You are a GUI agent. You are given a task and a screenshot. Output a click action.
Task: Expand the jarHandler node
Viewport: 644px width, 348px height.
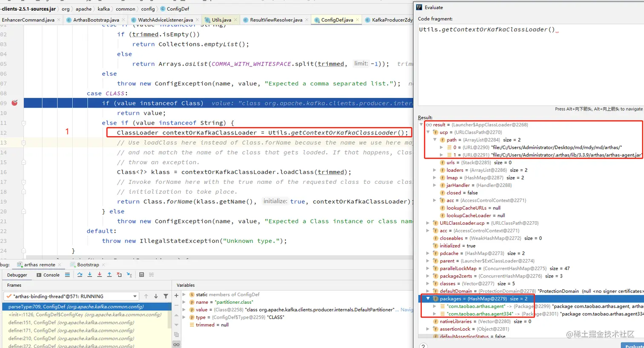click(435, 185)
